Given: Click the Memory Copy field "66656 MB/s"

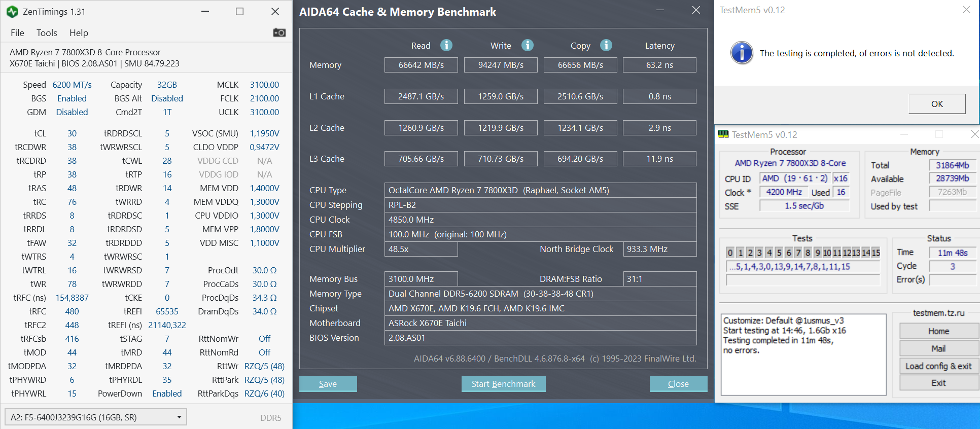Looking at the screenshot, I should tap(580, 65).
